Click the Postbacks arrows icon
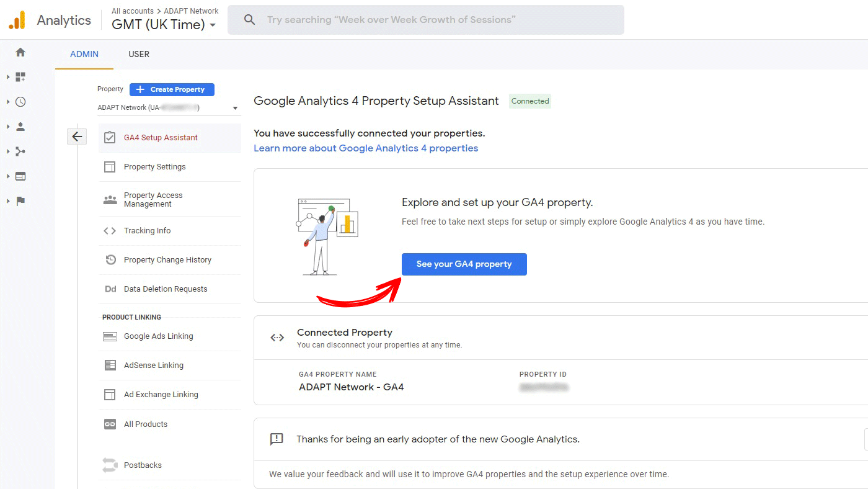Screen dimensions: 868x489 tap(110, 465)
